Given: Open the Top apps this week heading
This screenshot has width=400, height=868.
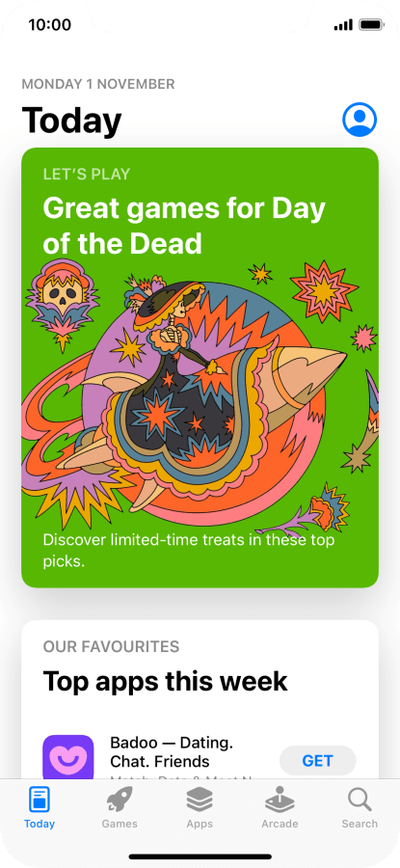Looking at the screenshot, I should pyautogui.click(x=166, y=682).
